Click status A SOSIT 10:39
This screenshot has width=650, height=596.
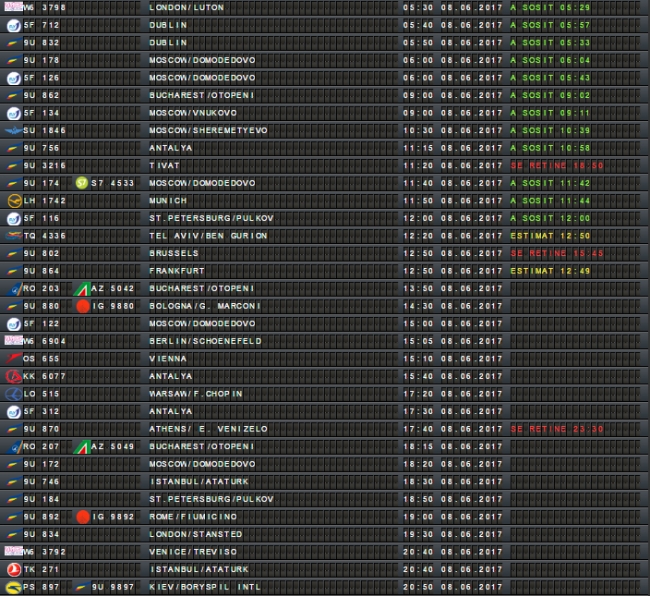(550, 131)
